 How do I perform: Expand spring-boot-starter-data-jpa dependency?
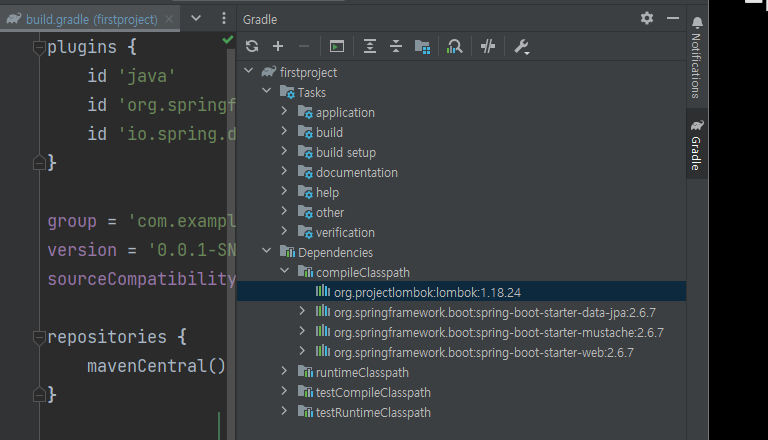[x=302, y=311]
